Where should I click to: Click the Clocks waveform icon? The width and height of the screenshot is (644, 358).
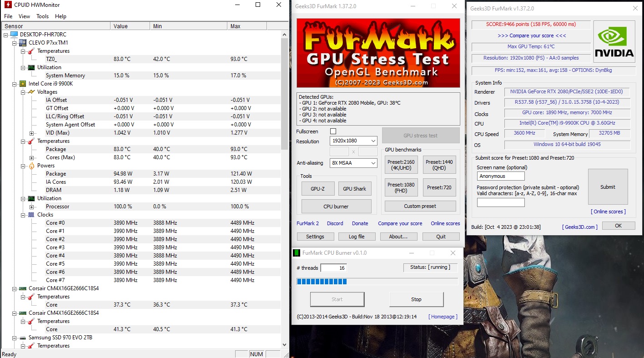tap(31, 215)
